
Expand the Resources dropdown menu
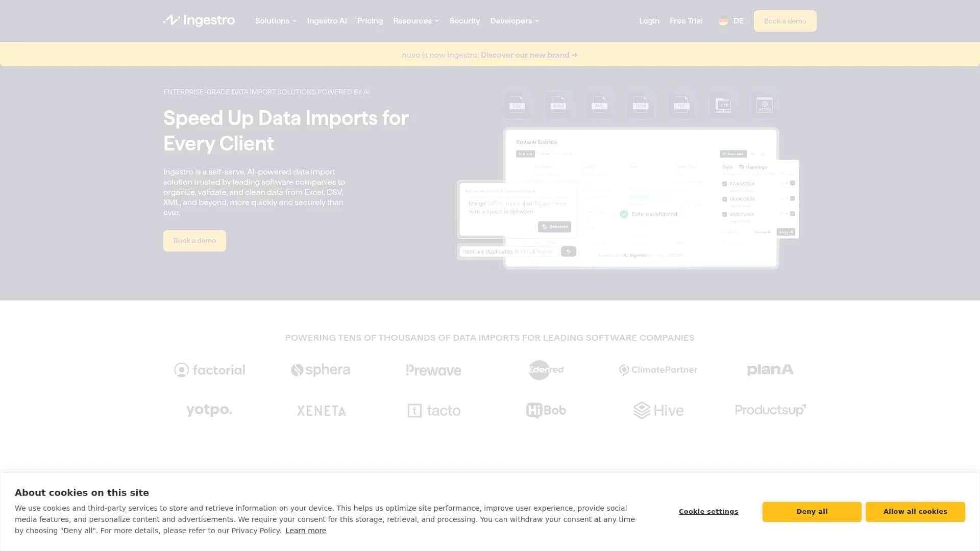pyautogui.click(x=416, y=21)
